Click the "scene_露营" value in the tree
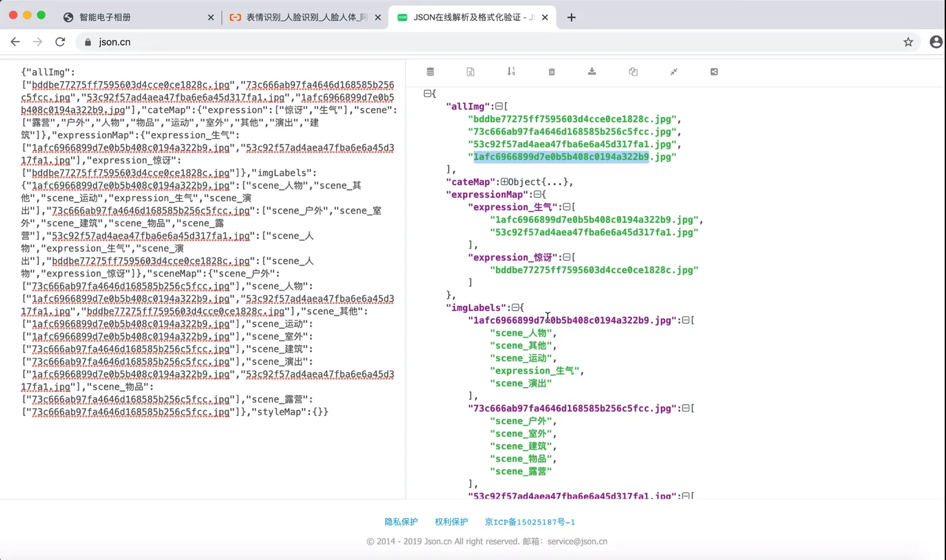The width and height of the screenshot is (946, 560). tap(521, 472)
